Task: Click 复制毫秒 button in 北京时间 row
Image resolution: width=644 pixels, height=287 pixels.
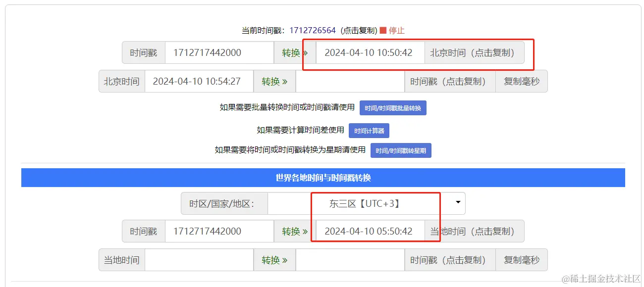Action: [522, 81]
